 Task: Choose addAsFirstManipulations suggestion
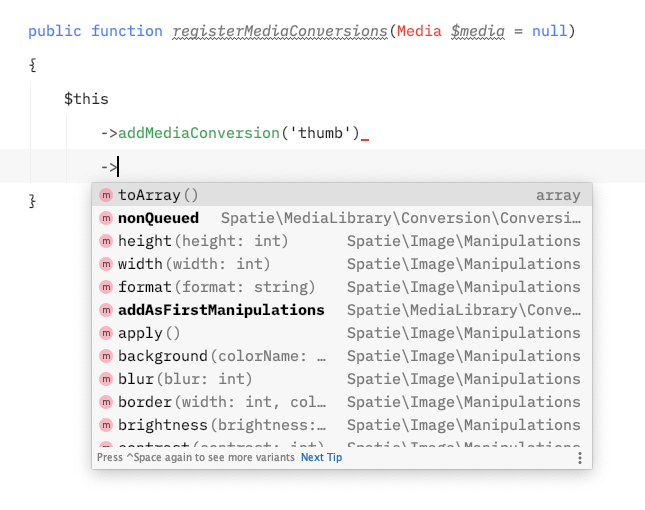point(342,310)
